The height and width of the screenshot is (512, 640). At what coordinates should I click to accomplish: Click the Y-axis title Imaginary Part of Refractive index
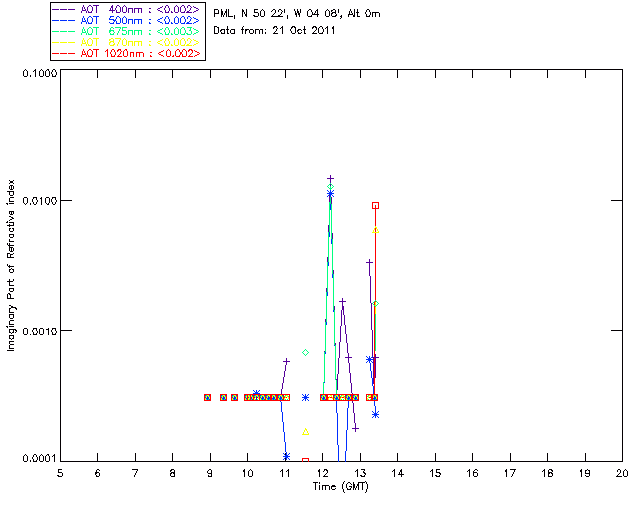click(11, 265)
